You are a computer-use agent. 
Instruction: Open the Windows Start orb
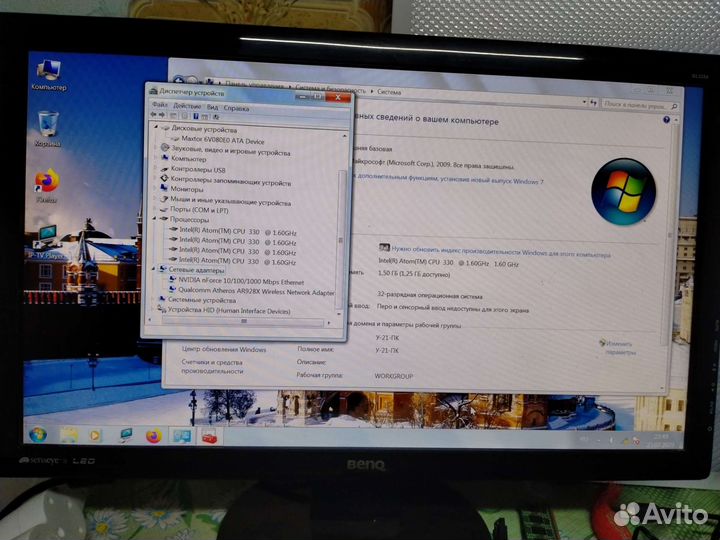(x=38, y=434)
